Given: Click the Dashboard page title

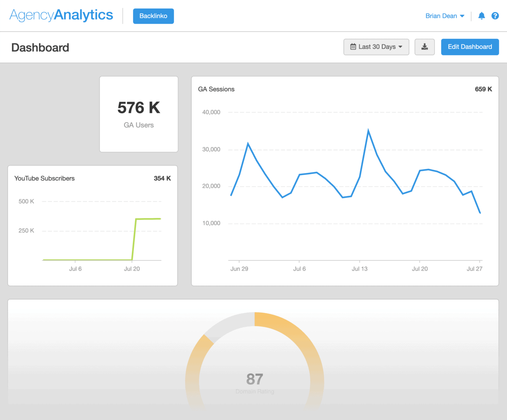Looking at the screenshot, I should 40,48.
